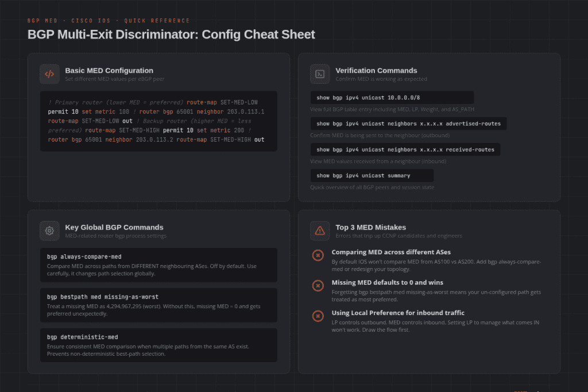Click 'By default IOS won't compare MED' explanation
Image resolution: width=588 pixels, height=392 pixels.
436,265
